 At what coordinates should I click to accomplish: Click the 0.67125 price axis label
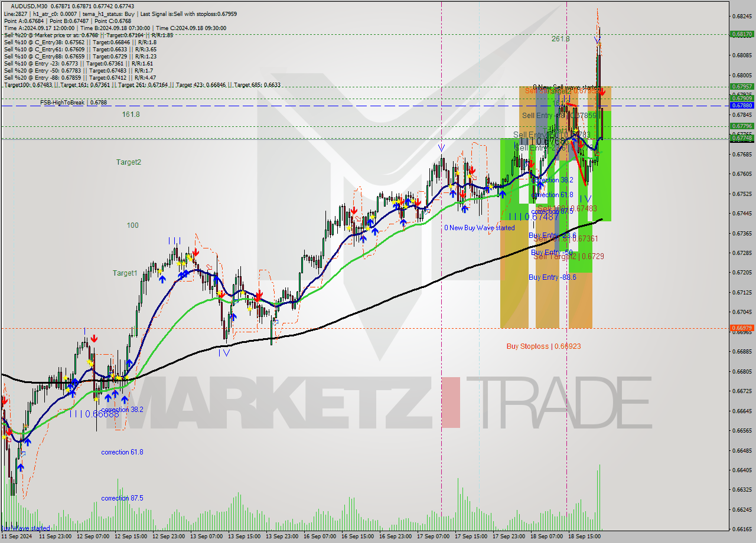pyautogui.click(x=742, y=292)
